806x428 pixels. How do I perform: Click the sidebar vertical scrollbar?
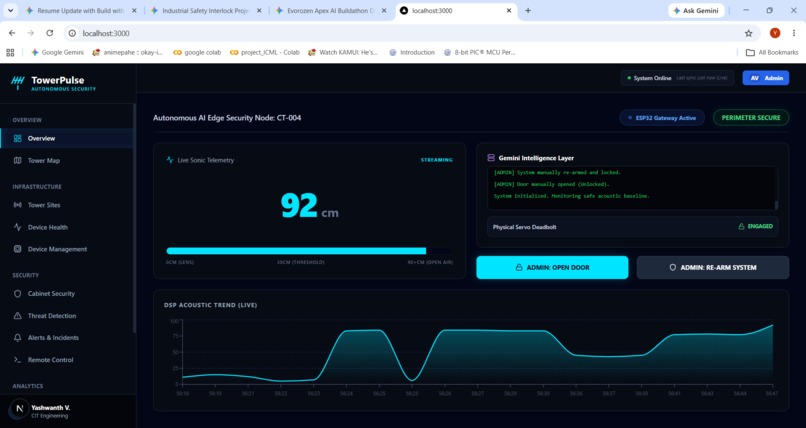point(134,218)
